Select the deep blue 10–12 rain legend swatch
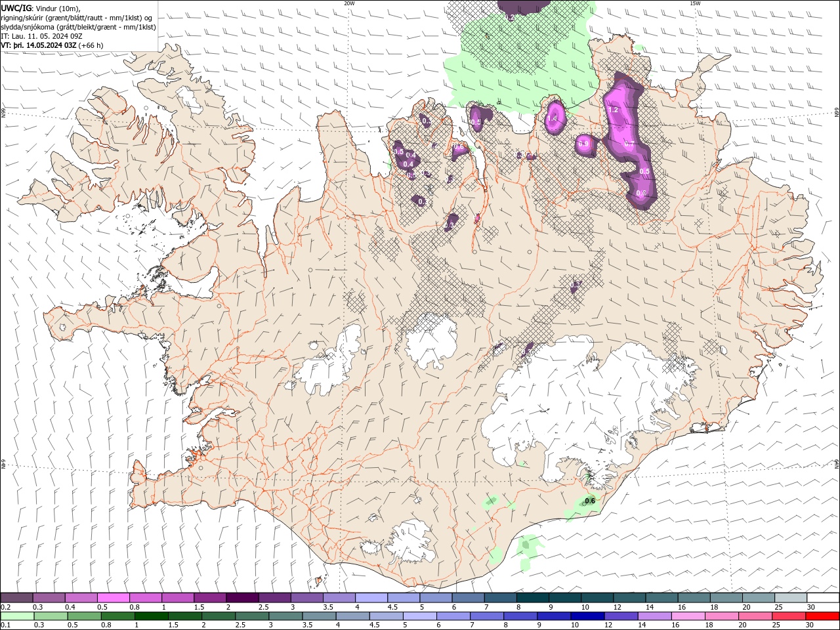Viewport: 840px width, 630px height. 587,616
